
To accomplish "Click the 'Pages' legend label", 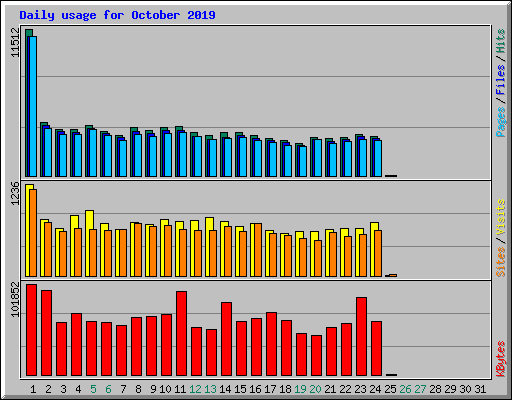I will point(501,122).
